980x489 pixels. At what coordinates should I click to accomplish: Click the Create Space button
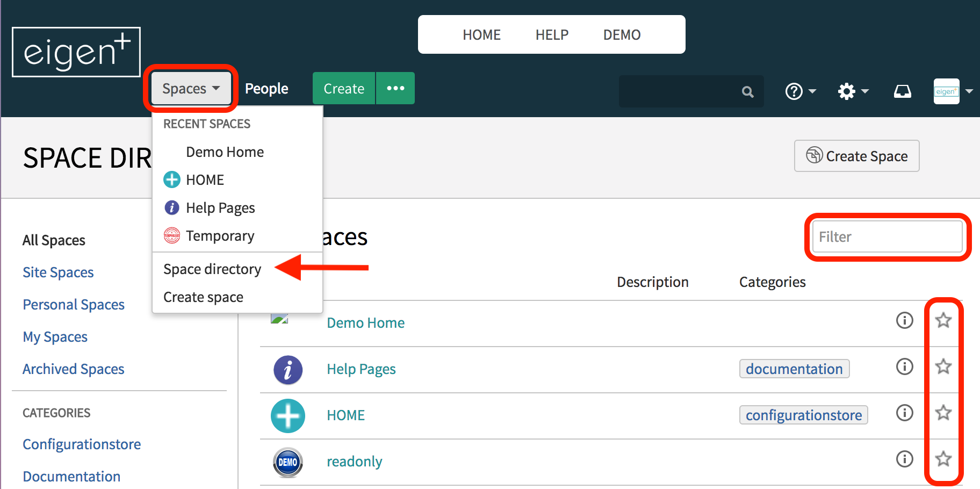click(x=856, y=156)
